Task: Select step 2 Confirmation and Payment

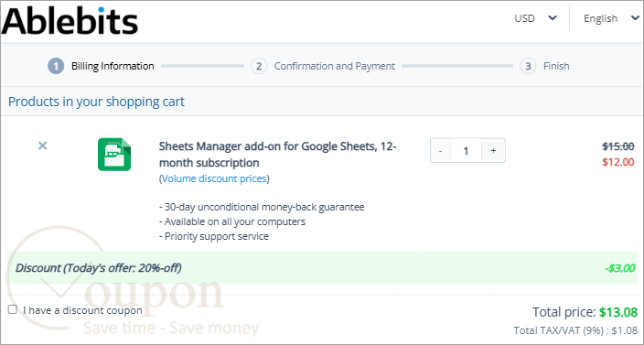Action: tap(323, 66)
